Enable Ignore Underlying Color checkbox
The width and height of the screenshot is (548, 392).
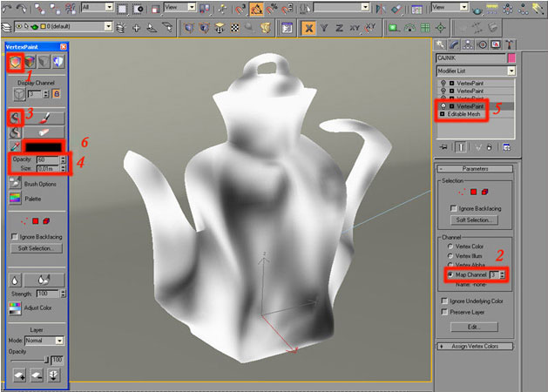point(445,301)
